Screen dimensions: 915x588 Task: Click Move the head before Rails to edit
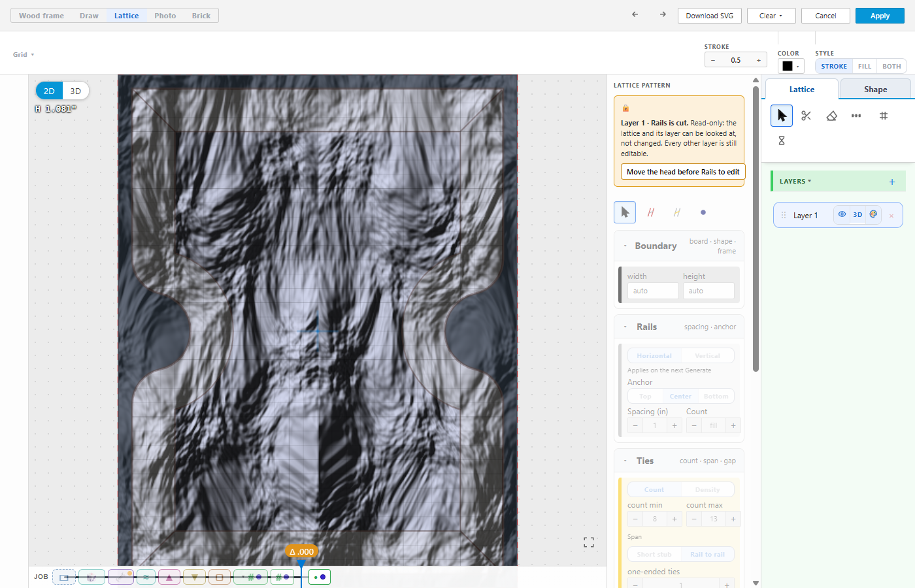(683, 172)
